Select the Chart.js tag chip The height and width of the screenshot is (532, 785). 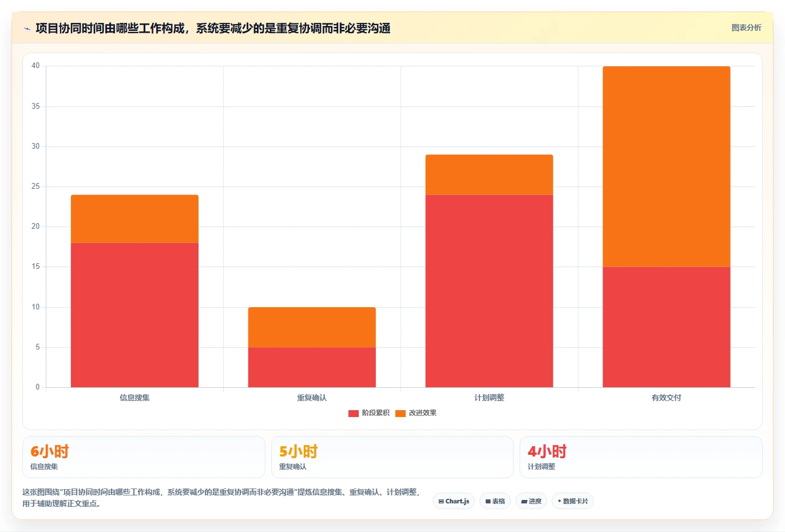click(x=454, y=501)
